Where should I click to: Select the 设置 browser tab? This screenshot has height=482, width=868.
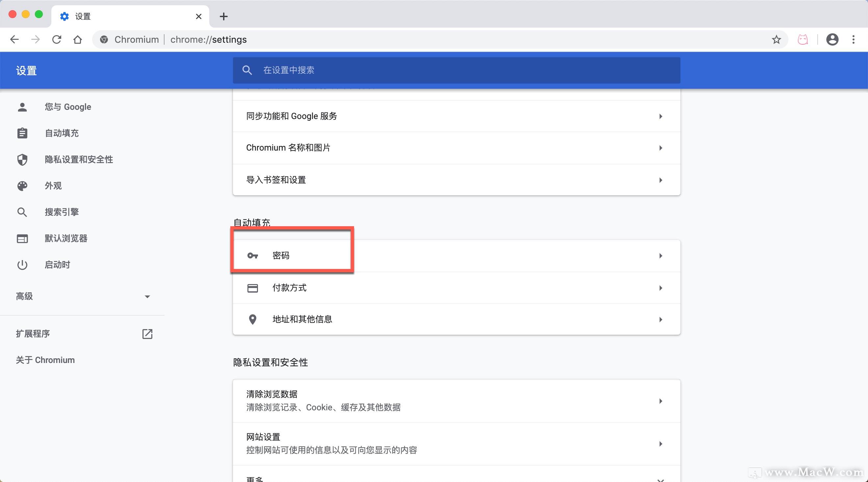point(130,16)
